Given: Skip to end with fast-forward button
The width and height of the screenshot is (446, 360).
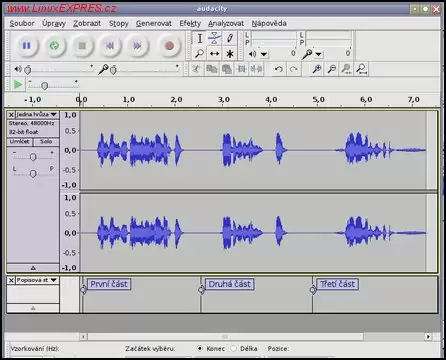Looking at the screenshot, I should tap(137, 46).
